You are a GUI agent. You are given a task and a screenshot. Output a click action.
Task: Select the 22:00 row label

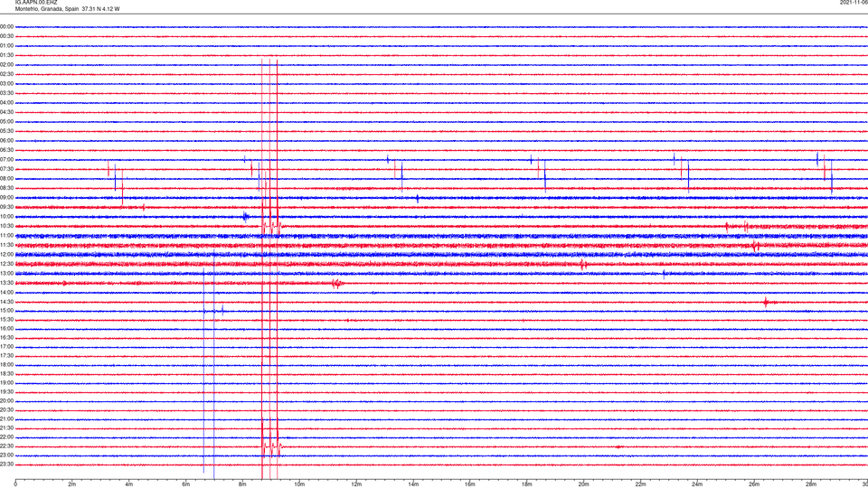click(x=6, y=437)
